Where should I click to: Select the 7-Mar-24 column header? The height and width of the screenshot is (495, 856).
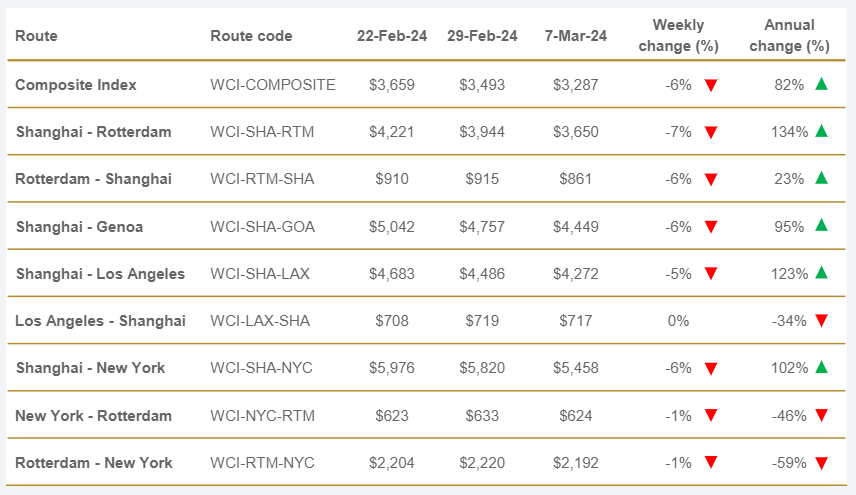[x=576, y=36]
